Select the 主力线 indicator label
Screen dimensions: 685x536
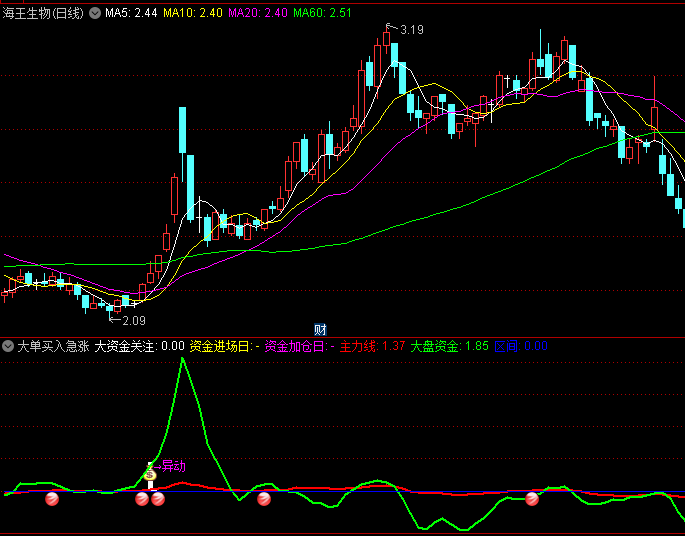click(357, 346)
